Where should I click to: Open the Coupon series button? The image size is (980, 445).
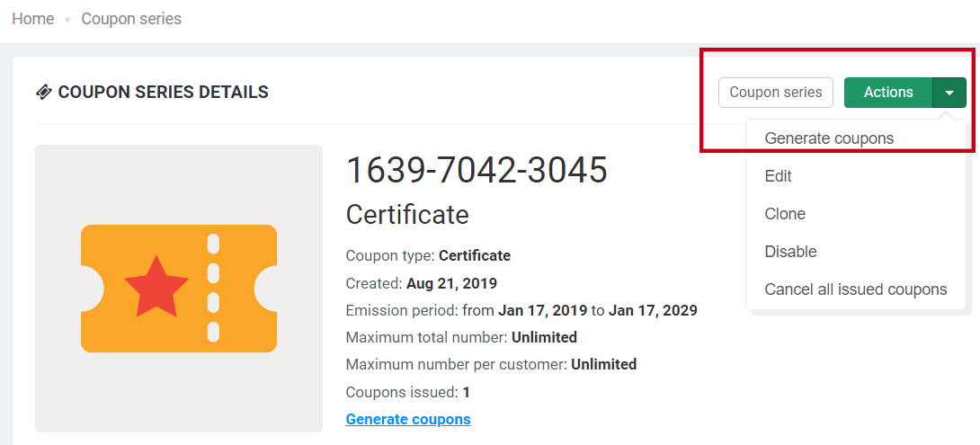click(775, 93)
